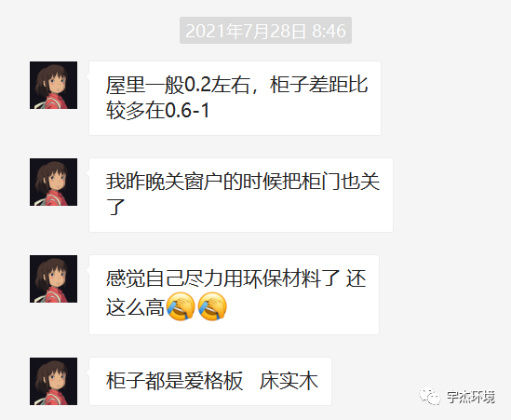Click the 2021年7月28日 date in the timestamp
The image size is (511, 420).
[x=246, y=31]
